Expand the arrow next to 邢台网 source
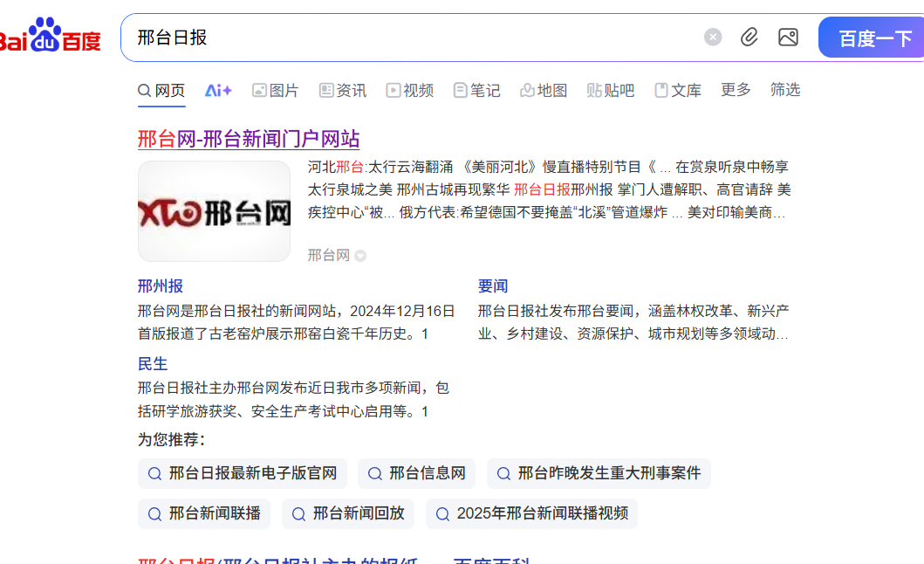Viewport: 924px width, 564px height. (360, 256)
